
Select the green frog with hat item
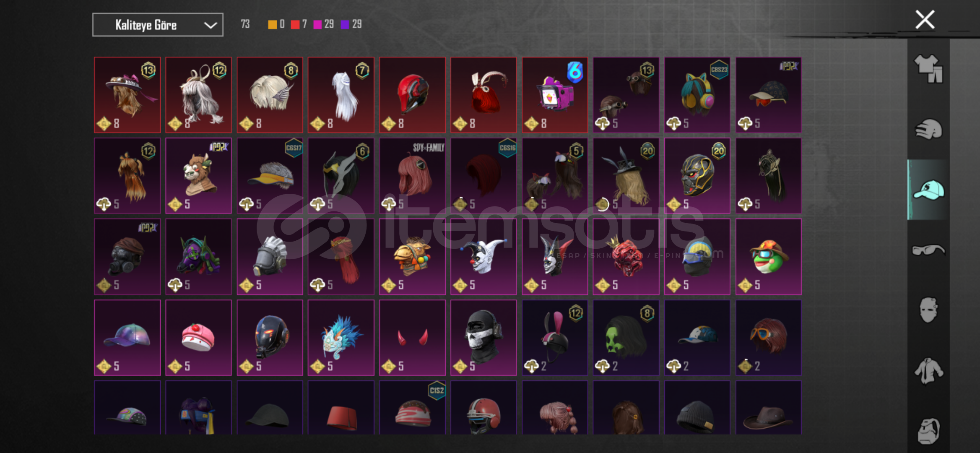[x=769, y=257]
